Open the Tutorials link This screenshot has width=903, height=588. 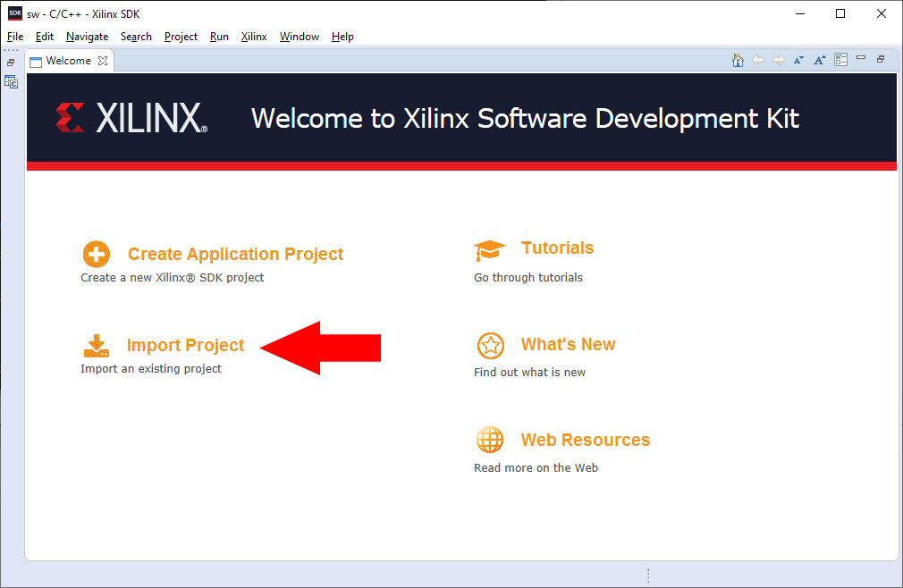558,248
